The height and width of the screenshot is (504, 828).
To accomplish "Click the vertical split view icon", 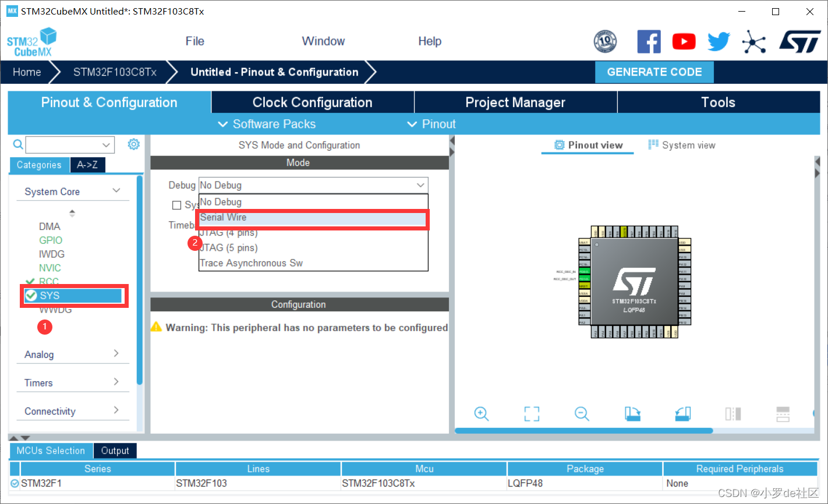I will [x=733, y=414].
